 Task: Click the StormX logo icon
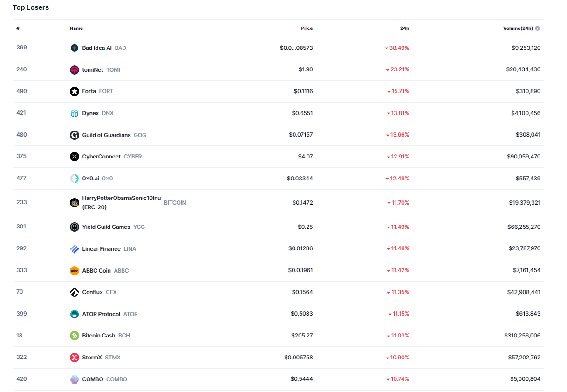75,358
